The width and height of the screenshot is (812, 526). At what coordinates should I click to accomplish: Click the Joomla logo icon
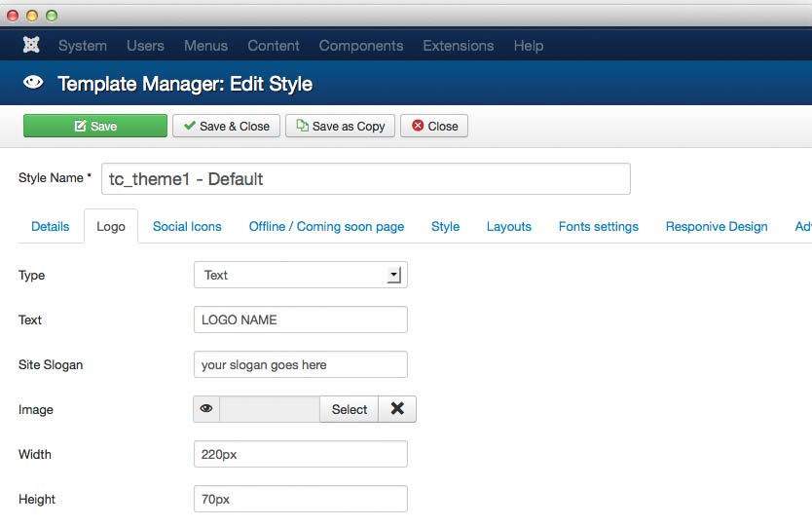(31, 46)
